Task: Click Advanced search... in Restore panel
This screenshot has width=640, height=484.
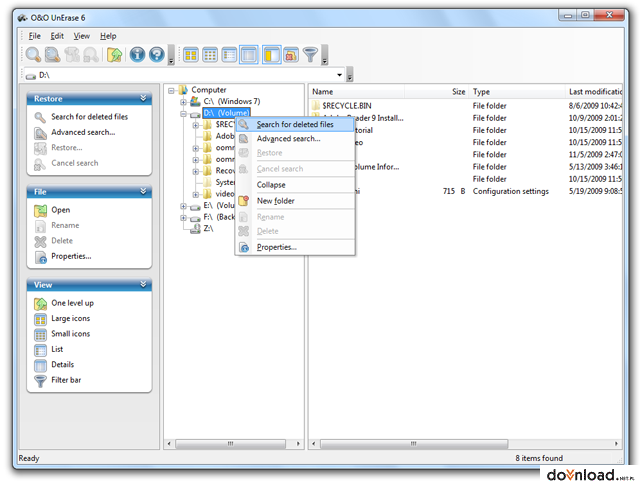Action: pyautogui.click(x=83, y=132)
